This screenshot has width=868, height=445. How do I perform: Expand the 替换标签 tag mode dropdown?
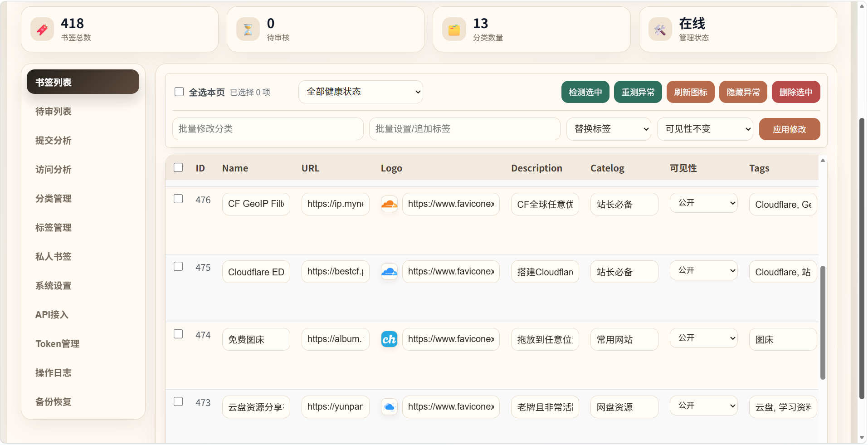[x=609, y=129]
